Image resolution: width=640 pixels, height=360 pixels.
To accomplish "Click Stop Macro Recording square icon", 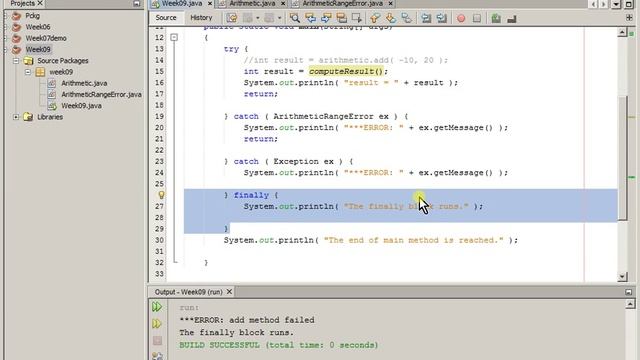I will pos(477,18).
